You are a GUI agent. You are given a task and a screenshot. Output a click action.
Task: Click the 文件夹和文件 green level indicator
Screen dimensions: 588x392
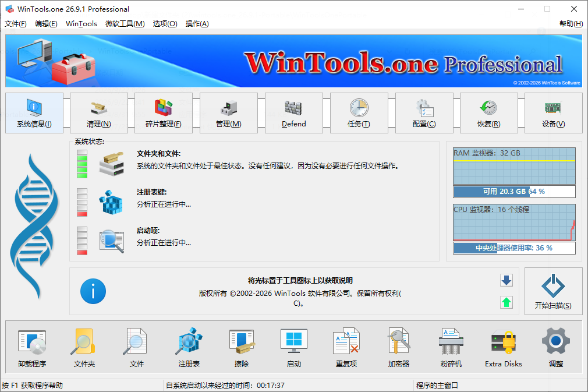[x=82, y=164]
